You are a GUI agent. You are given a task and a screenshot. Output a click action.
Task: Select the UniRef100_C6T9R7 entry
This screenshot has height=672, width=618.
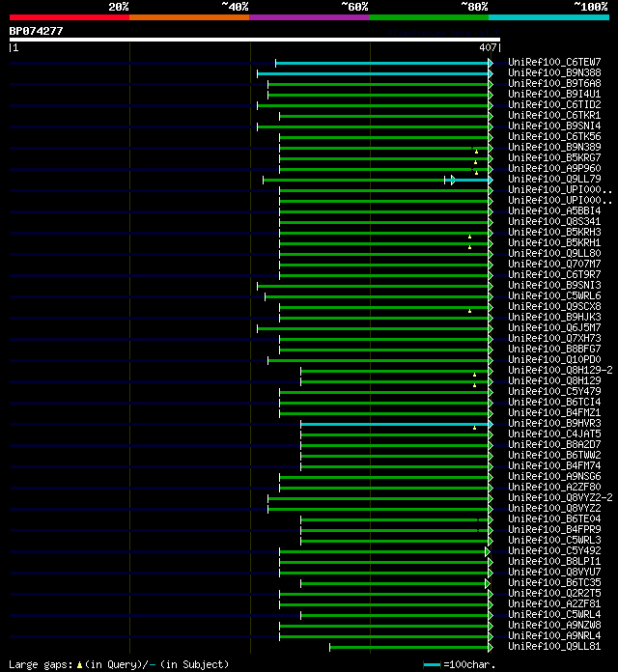[x=554, y=275]
